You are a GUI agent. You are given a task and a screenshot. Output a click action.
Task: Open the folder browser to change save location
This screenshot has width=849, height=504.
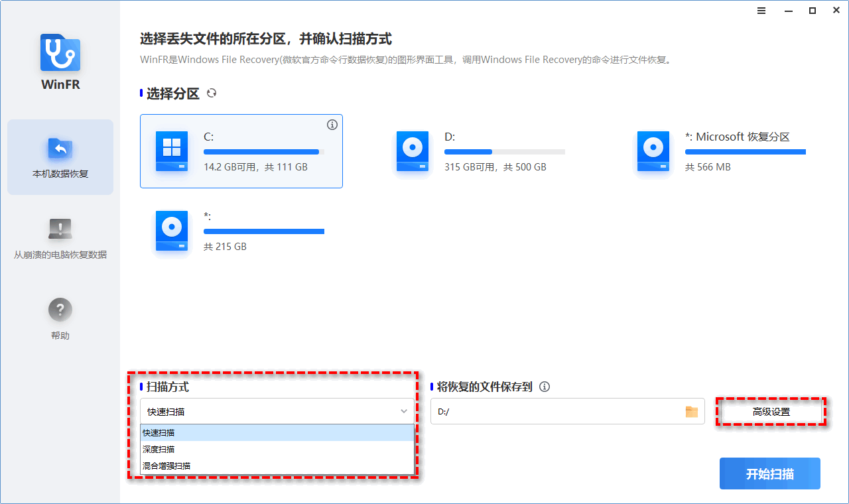point(691,411)
